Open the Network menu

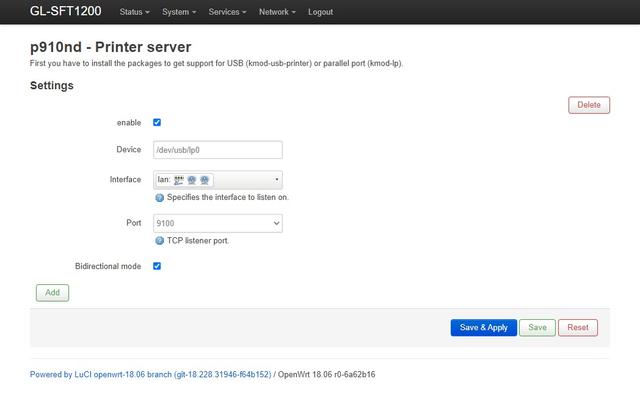277,12
